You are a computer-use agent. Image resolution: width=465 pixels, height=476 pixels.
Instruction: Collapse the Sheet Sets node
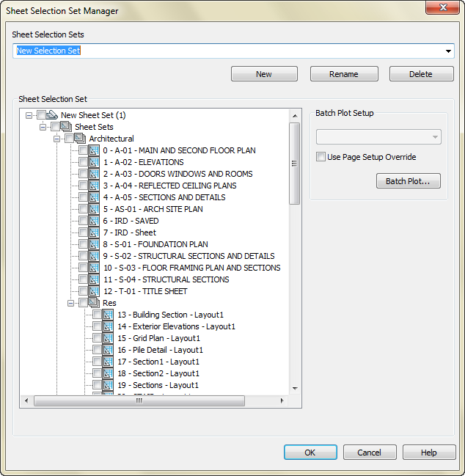(43, 127)
